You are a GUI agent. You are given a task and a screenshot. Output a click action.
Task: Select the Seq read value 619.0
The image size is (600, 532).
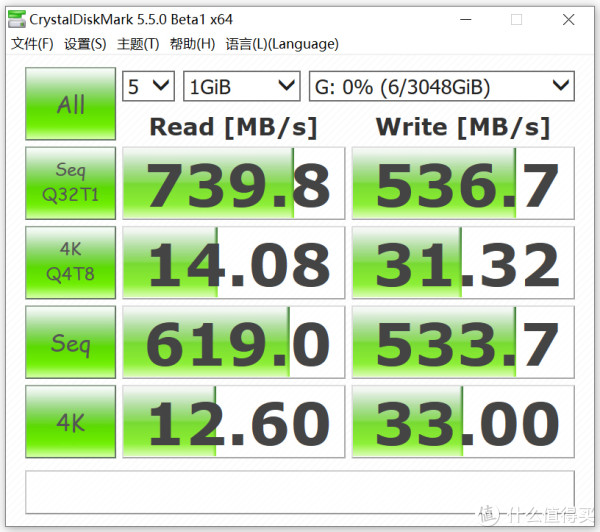click(x=233, y=342)
